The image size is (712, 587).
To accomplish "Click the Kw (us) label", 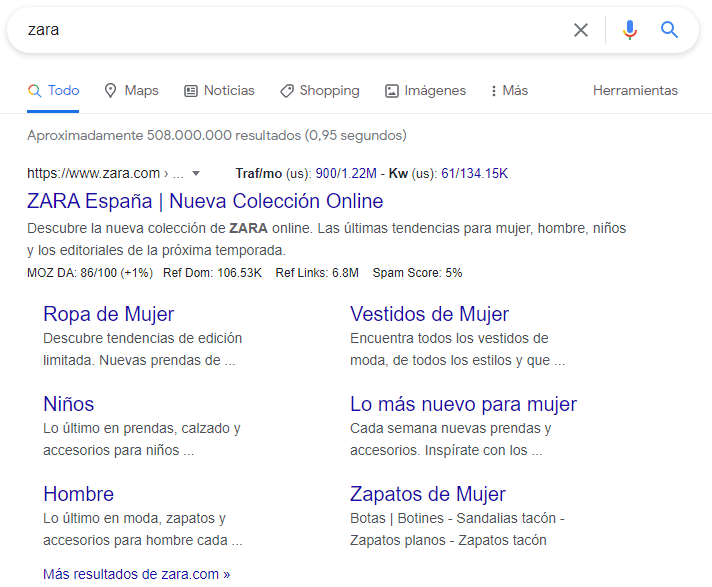I will [x=413, y=173].
